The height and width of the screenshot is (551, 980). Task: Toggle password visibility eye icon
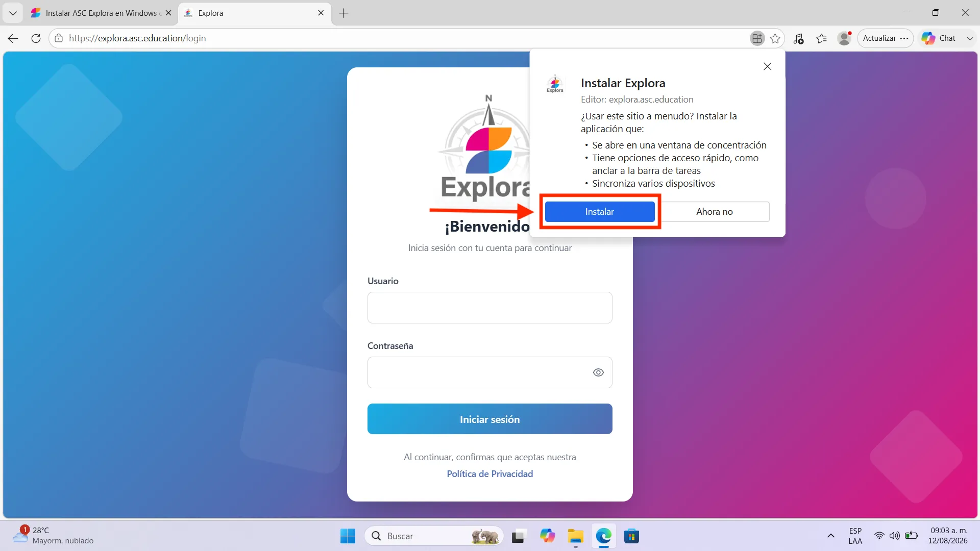(x=598, y=372)
